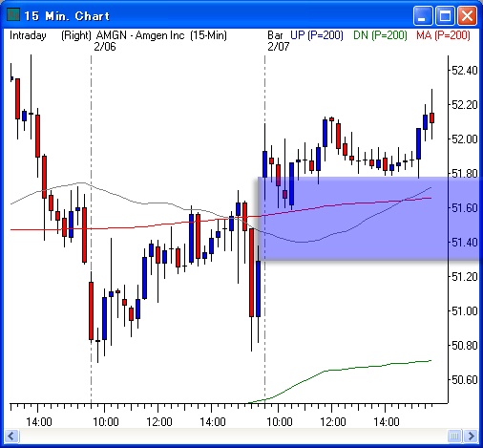Viewport: 483px width, 448px height.
Task: Maximize the 15 Min. Chart window
Action: point(445,15)
